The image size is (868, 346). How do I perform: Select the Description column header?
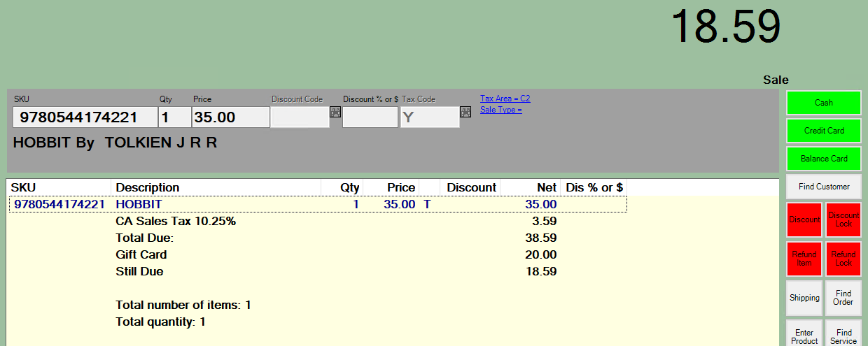pyautogui.click(x=216, y=187)
